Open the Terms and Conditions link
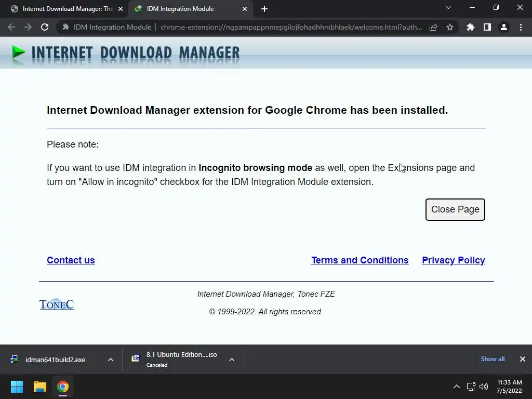532x399 pixels. (x=360, y=260)
